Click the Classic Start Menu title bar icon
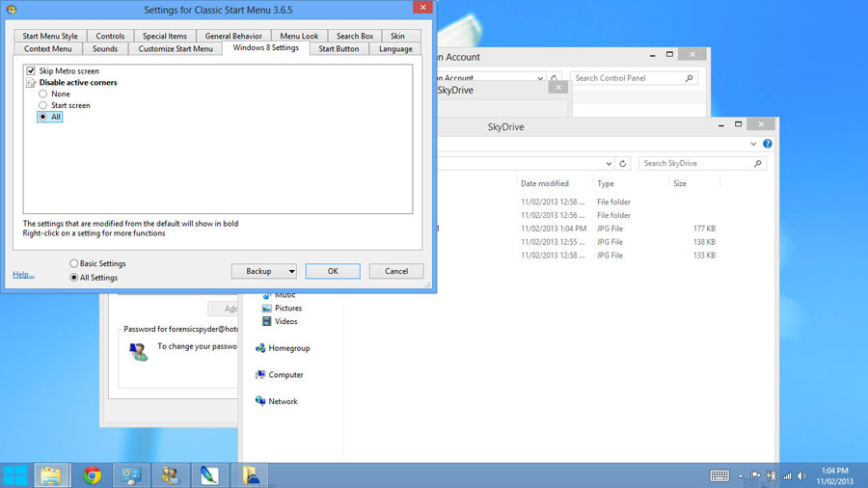 pyautogui.click(x=11, y=10)
